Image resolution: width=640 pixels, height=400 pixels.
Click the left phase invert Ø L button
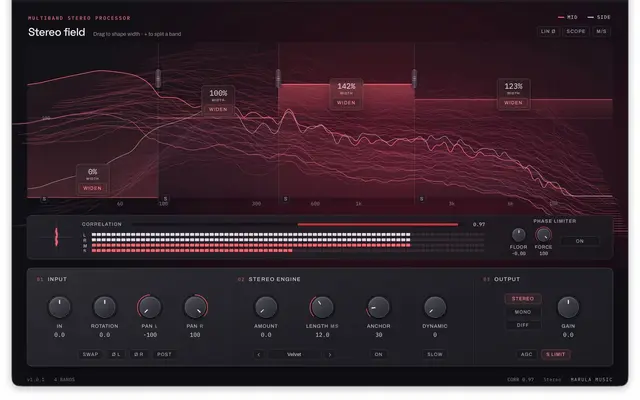[116, 354]
